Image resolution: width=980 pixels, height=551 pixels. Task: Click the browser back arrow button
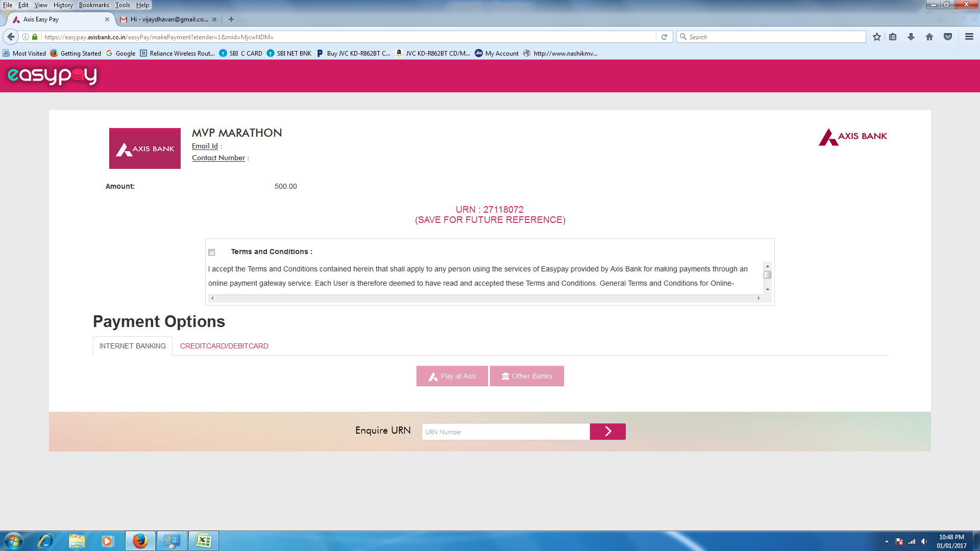point(11,37)
